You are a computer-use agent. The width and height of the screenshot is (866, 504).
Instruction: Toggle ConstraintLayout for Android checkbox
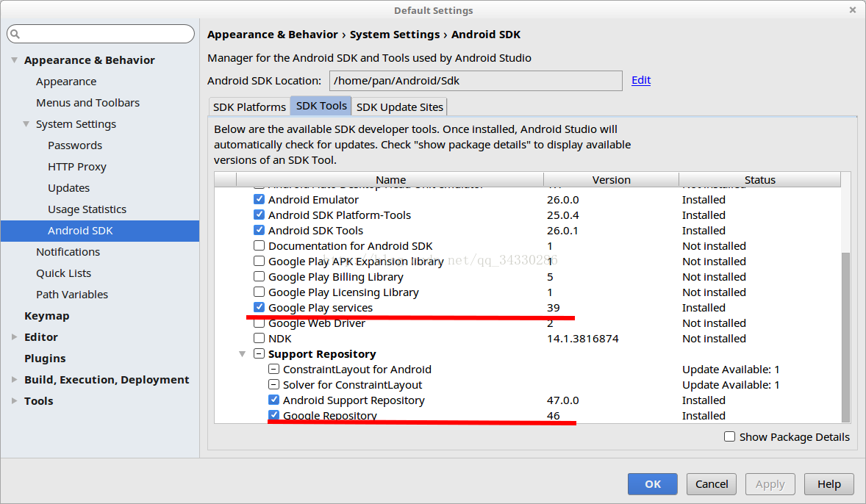[x=273, y=369]
